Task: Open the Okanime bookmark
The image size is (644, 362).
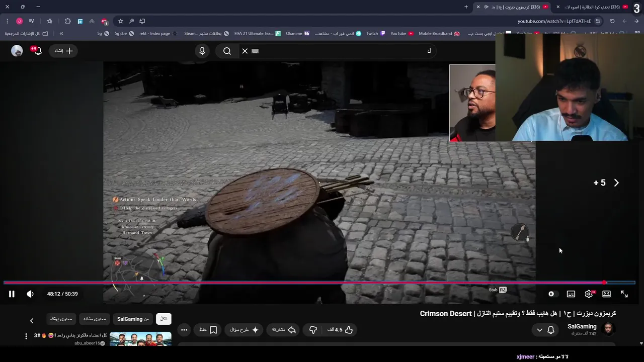Action: pos(298,33)
